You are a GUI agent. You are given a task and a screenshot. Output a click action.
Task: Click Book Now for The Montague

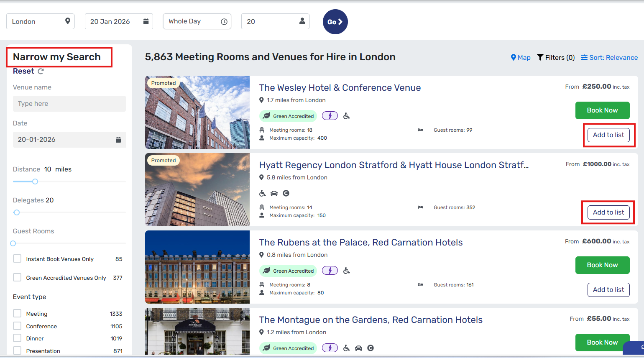coord(602,343)
